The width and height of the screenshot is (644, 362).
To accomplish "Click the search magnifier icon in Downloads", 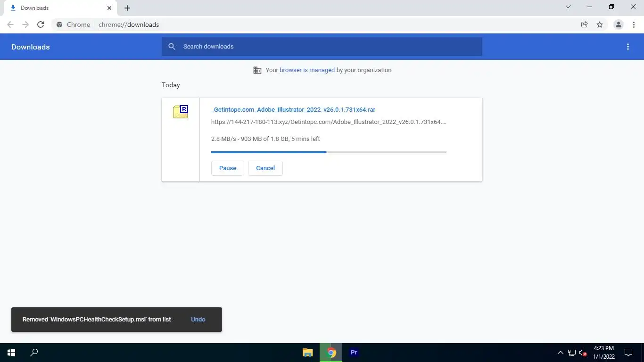I will coord(172,47).
